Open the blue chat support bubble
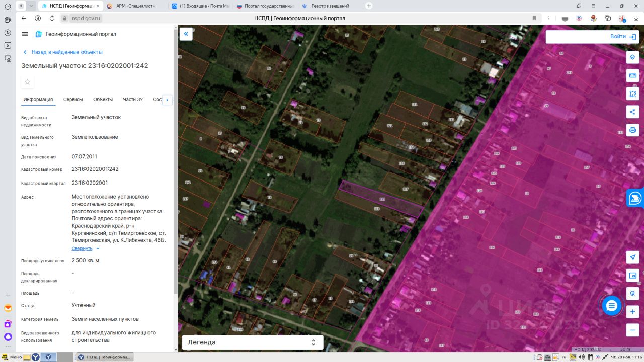This screenshot has height=362, width=644. coord(612,306)
